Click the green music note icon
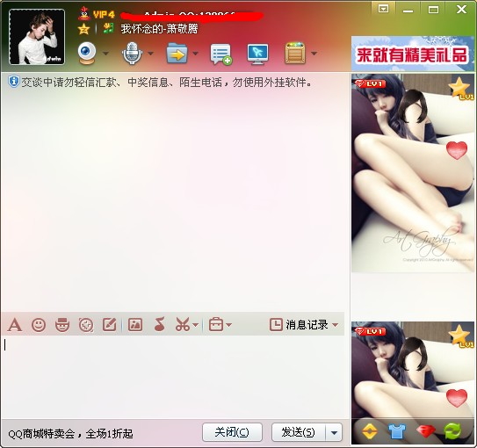The height and width of the screenshot is (448, 477). (x=108, y=29)
